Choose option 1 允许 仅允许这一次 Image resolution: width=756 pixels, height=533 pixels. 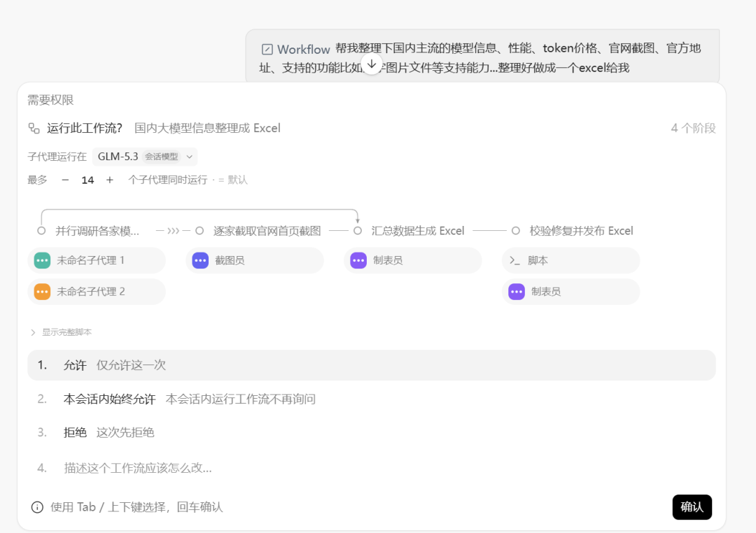pyautogui.click(x=371, y=365)
